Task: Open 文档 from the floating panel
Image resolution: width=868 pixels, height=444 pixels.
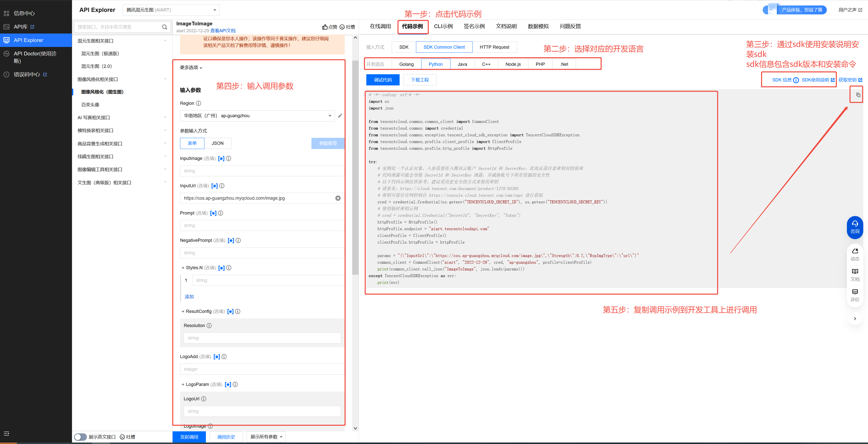Action: (x=855, y=275)
